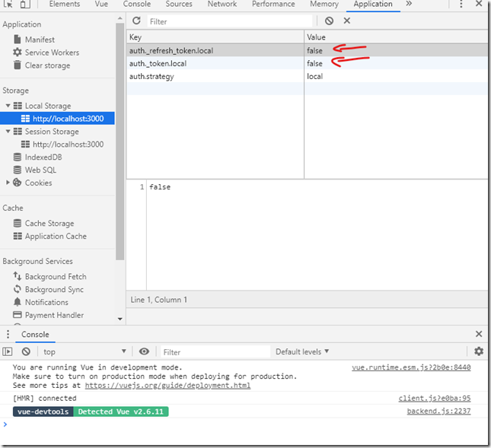Click the Clear storage trash icon
This screenshot has height=448, width=491.
(x=18, y=65)
